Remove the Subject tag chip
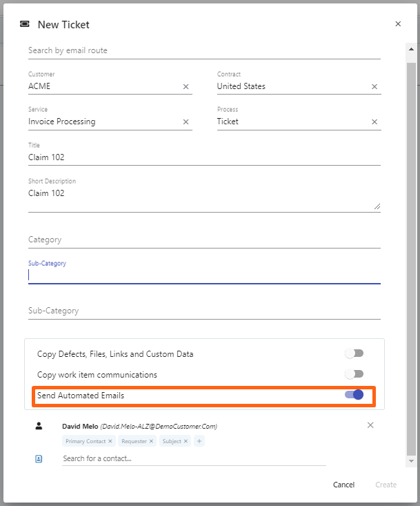The width and height of the screenshot is (420, 506). point(186,441)
